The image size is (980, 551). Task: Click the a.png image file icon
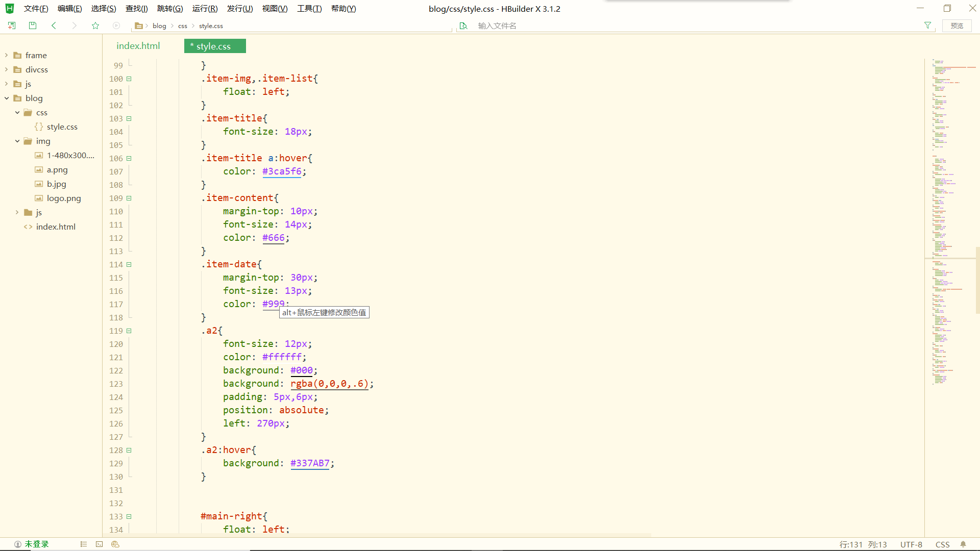[x=39, y=169]
